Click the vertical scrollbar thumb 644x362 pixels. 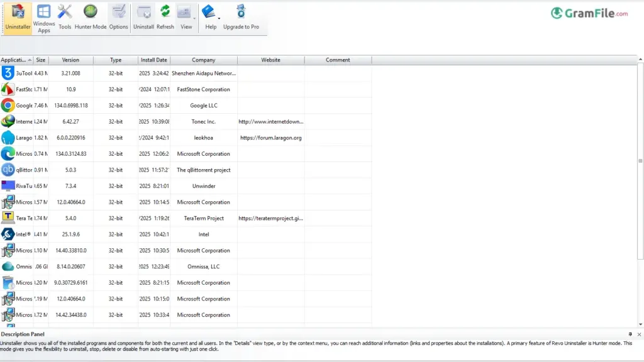640,161
